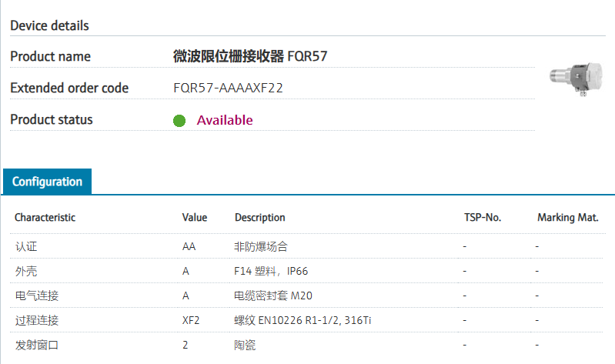Click the Value column header
This screenshot has width=615, height=364.
[x=195, y=218]
